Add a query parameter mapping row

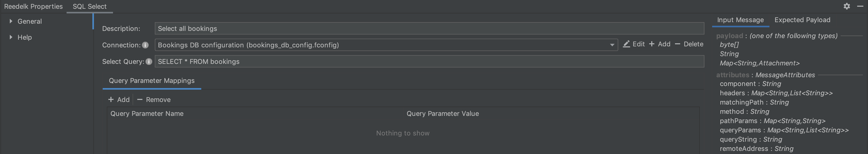coord(119,99)
